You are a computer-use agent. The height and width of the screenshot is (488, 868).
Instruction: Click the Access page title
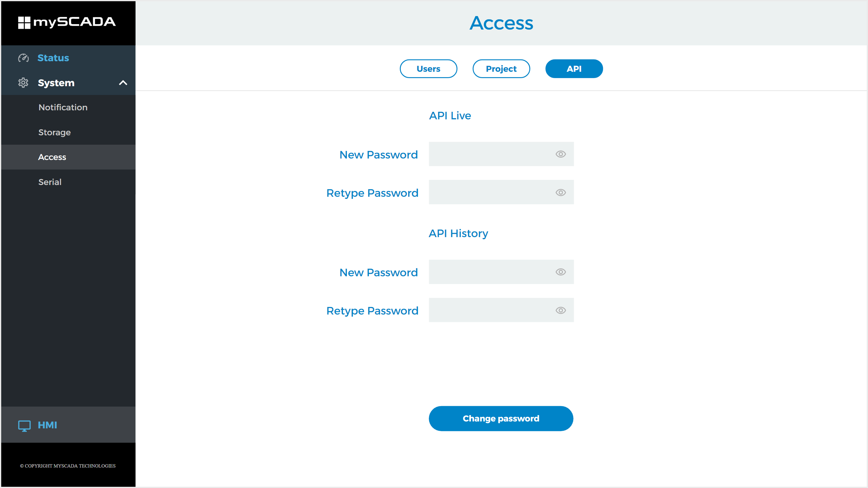tap(502, 23)
